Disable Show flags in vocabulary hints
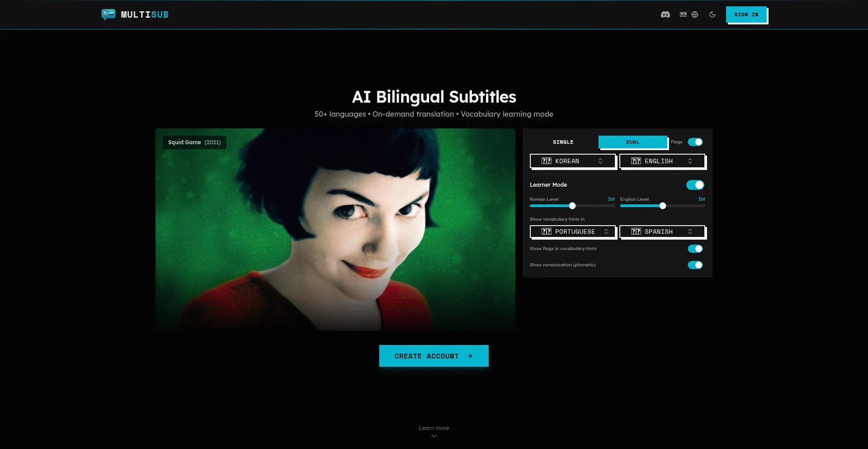 pos(695,249)
